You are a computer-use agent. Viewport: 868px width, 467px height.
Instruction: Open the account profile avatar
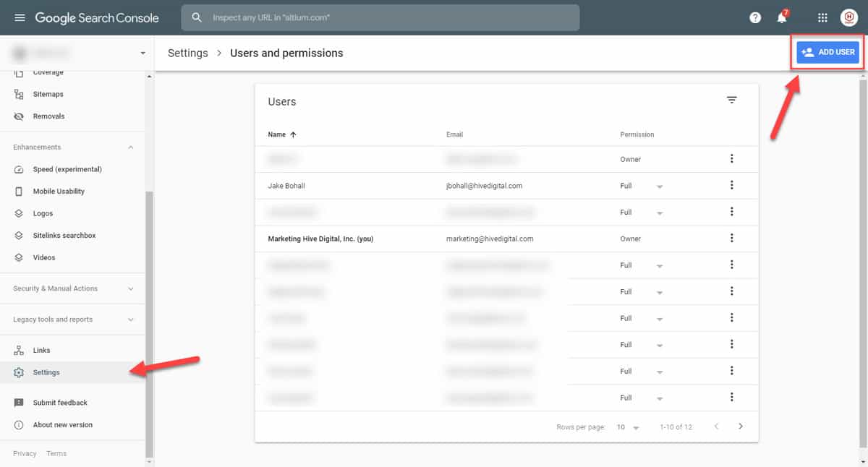848,18
